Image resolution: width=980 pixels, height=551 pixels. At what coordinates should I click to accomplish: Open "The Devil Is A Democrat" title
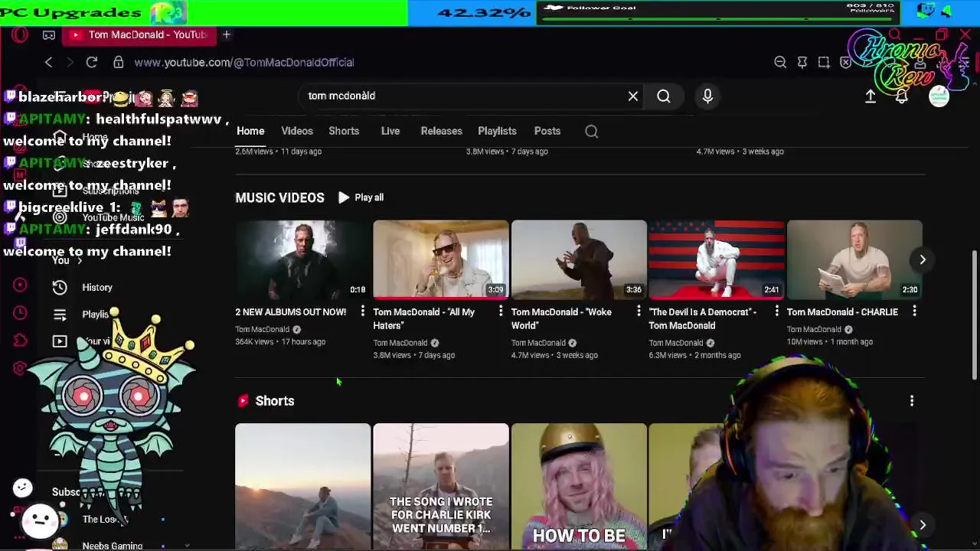coord(703,318)
